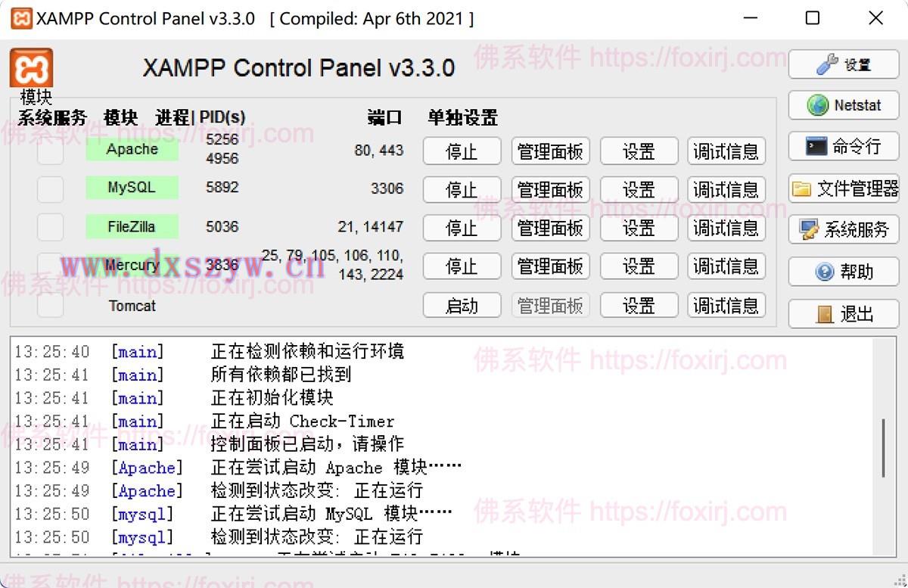This screenshot has height=588, width=908.
Task: View MySQL 调试信息 logs button
Action: pos(726,189)
